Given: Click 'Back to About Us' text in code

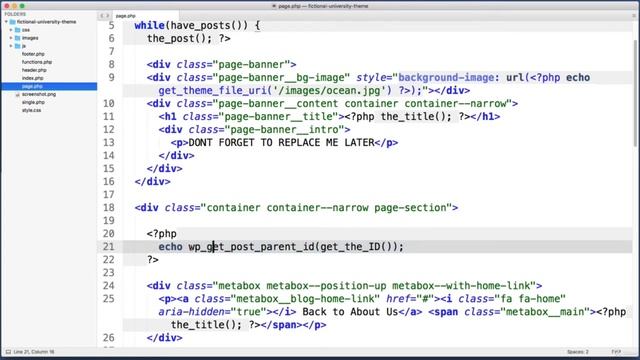Looking at the screenshot, I should (350, 312).
